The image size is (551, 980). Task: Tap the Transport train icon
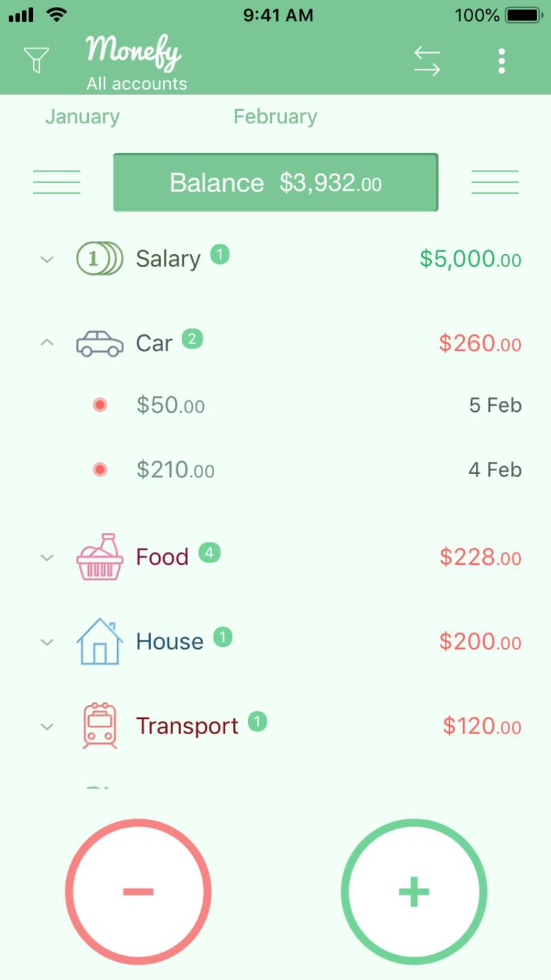click(100, 726)
